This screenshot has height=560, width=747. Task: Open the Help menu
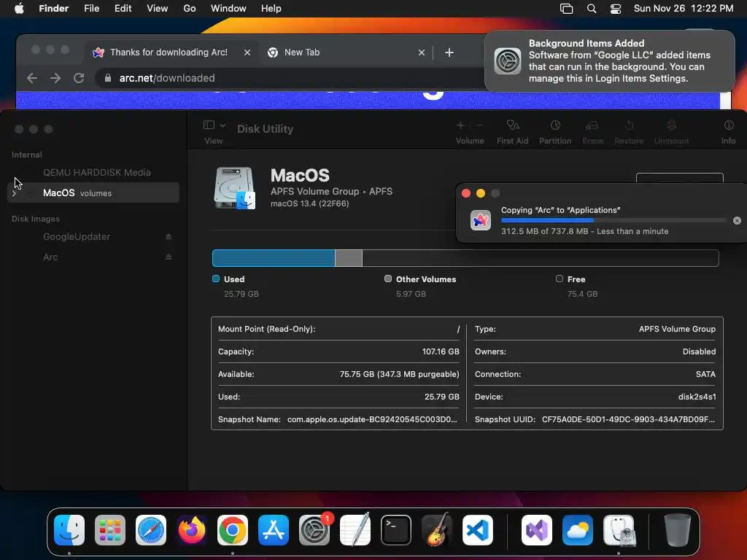coord(271,9)
